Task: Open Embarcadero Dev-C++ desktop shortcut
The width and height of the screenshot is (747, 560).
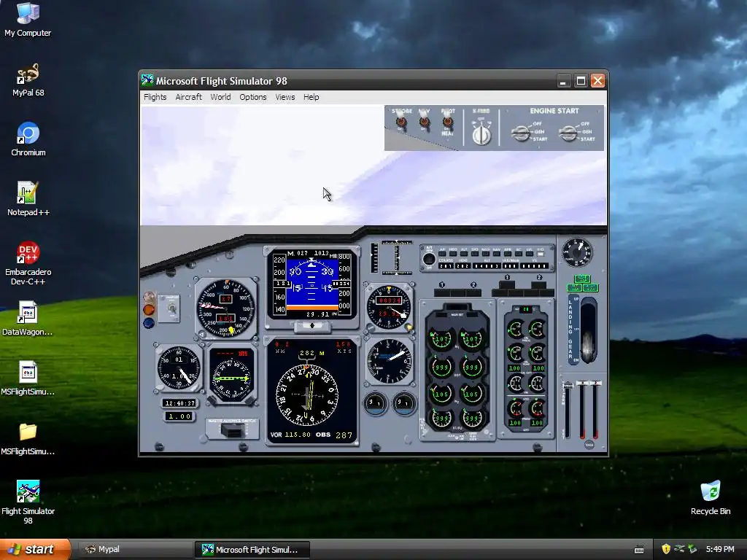Action: (x=28, y=262)
